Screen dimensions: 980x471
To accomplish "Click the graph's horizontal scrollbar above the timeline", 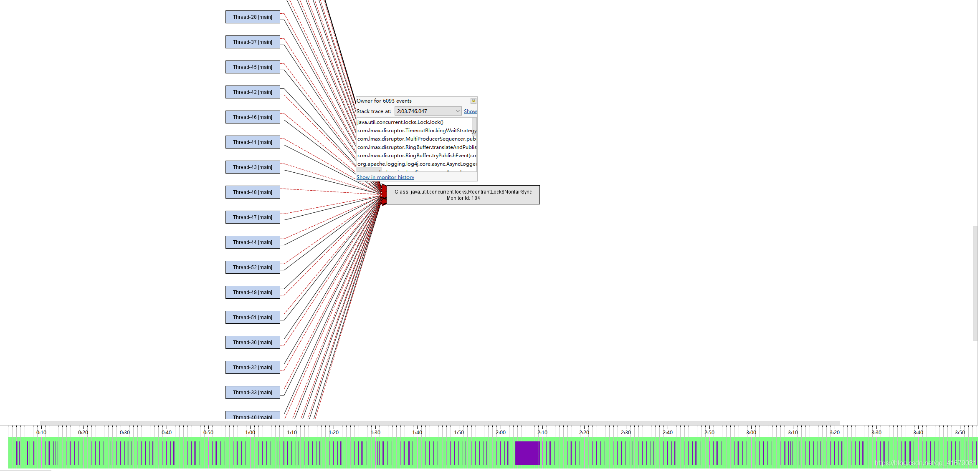I will [439, 423].
